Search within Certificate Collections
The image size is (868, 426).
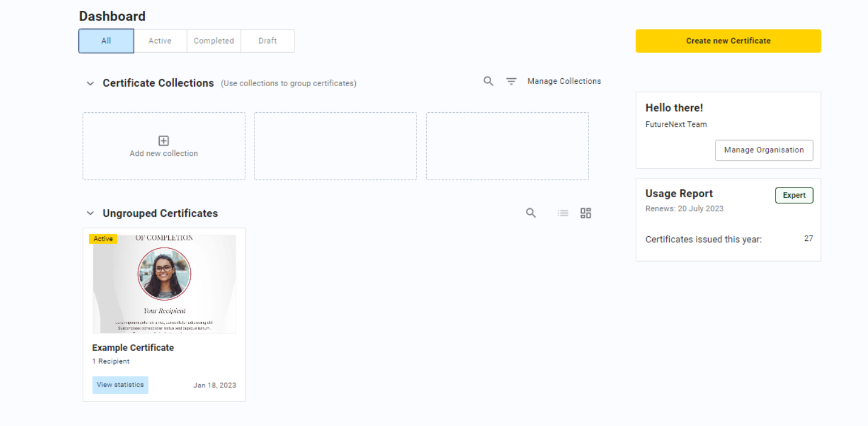[488, 82]
